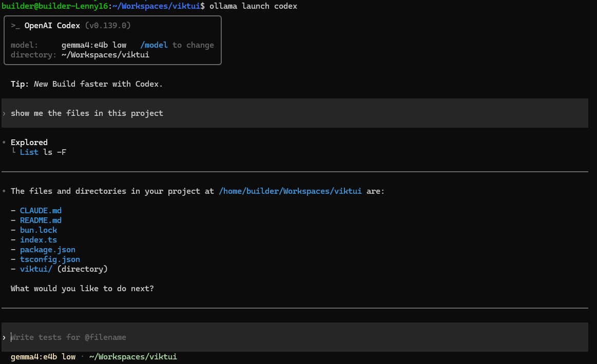Click the OpenAI Codex title text
Viewport: 597px width, 364px height.
[52, 26]
